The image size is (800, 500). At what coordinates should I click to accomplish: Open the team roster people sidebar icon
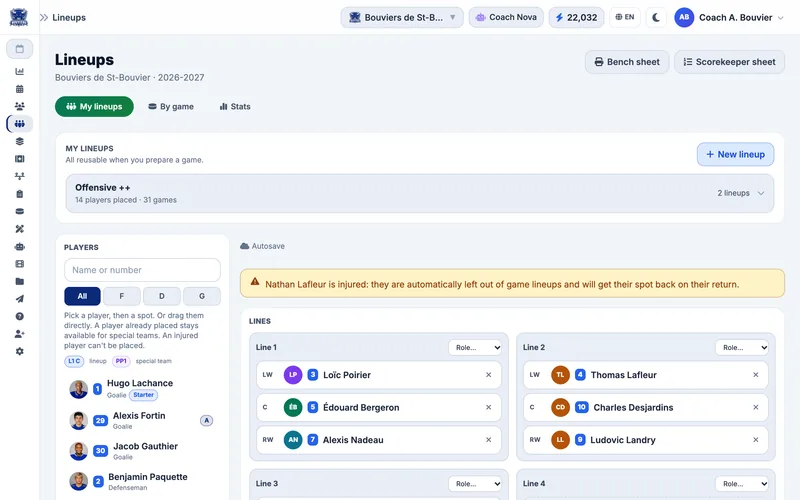(x=19, y=106)
